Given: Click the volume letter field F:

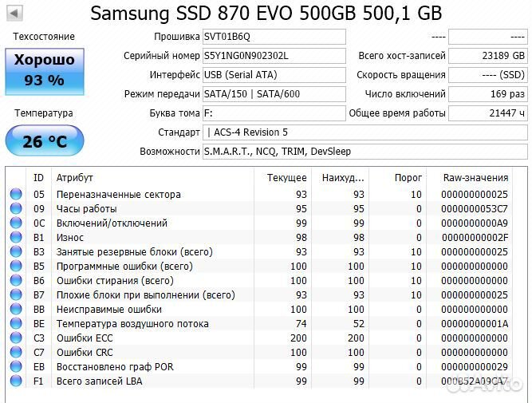Looking at the screenshot, I should pyautogui.click(x=274, y=113).
